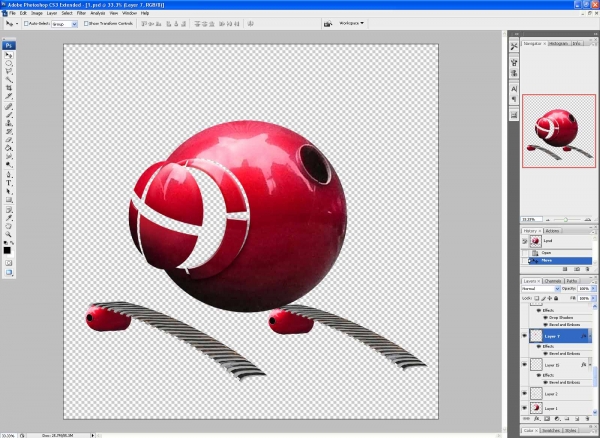Enable Show Transform Controls checkbox
This screenshot has width=600, height=438.
click(x=86, y=24)
